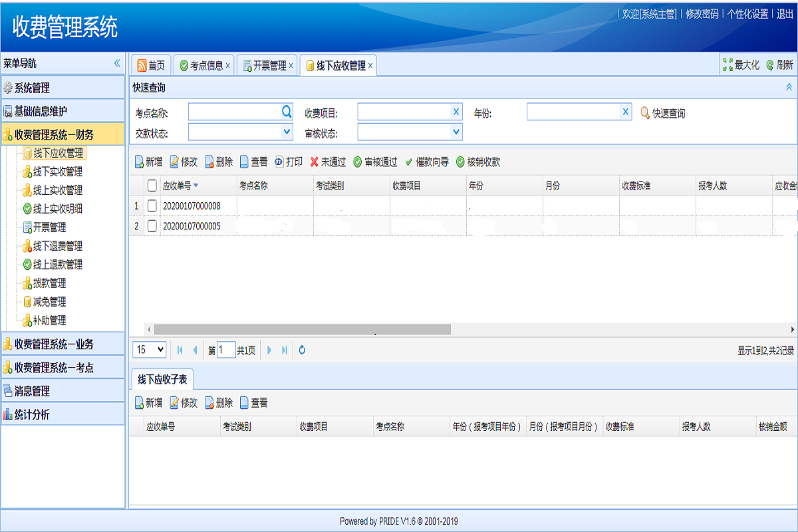The width and height of the screenshot is (798, 532).
Task: Click the 退出 logout link
Action: point(785,14)
